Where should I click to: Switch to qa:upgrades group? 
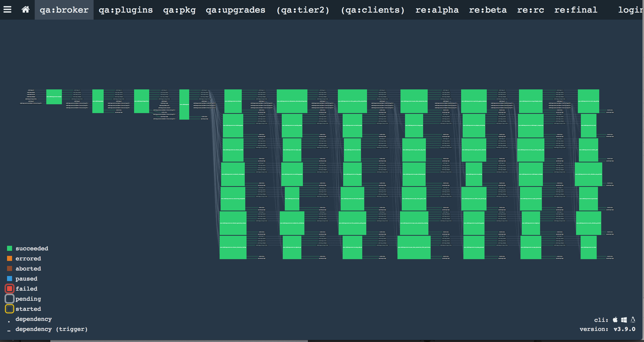pos(235,10)
